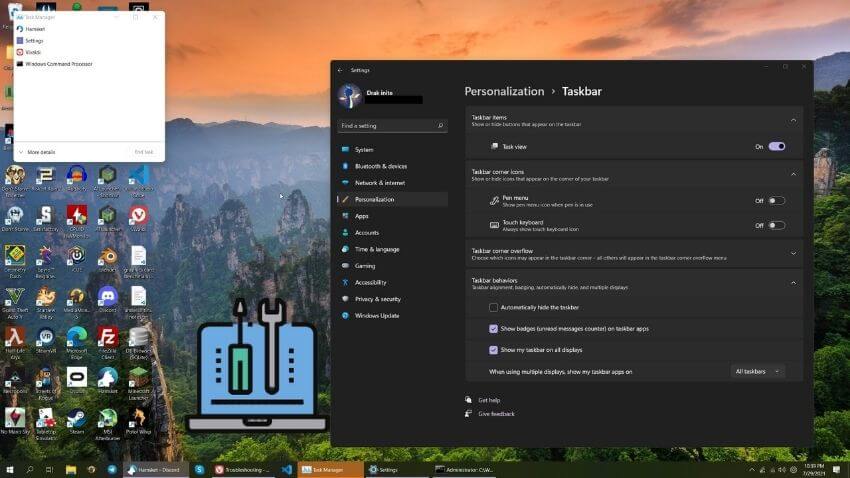Collapse the Taskbar behaviors section
This screenshot has height=478, width=850.
pos(794,283)
